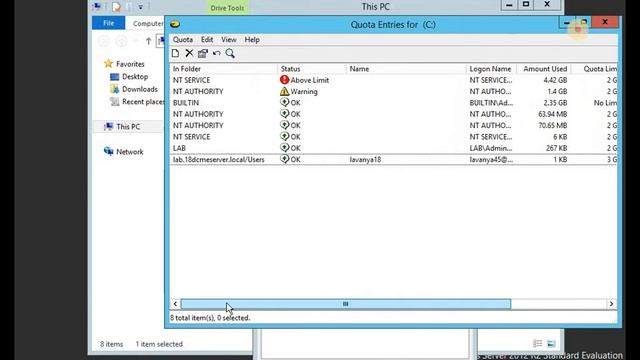640x360 pixels.
Task: Select the NT SERVICE row above limit
Action: point(393,80)
